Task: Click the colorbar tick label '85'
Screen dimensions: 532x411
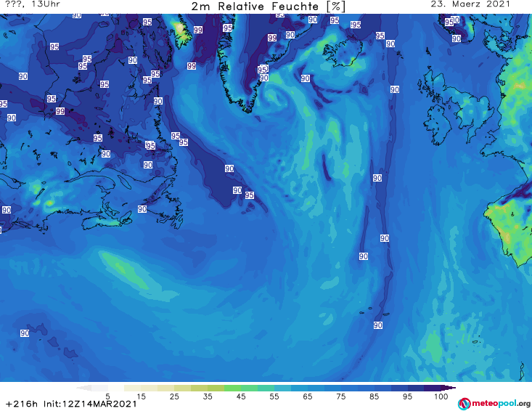Action: click(374, 396)
